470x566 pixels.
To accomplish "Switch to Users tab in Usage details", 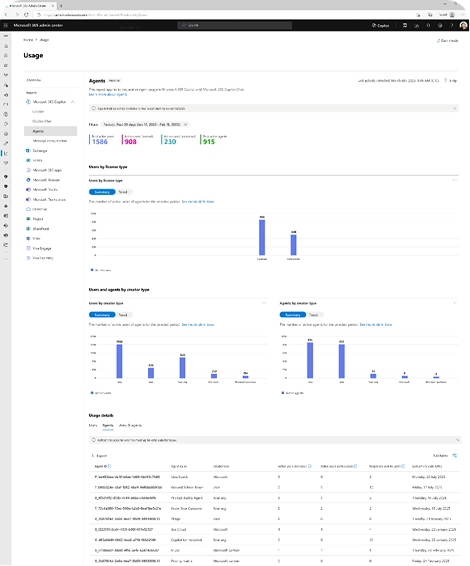I will [x=93, y=425].
